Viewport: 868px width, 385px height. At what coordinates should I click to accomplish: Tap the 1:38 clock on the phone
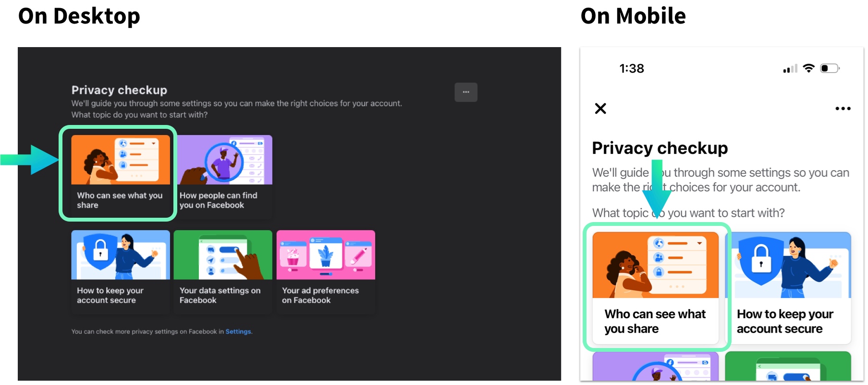[631, 69]
